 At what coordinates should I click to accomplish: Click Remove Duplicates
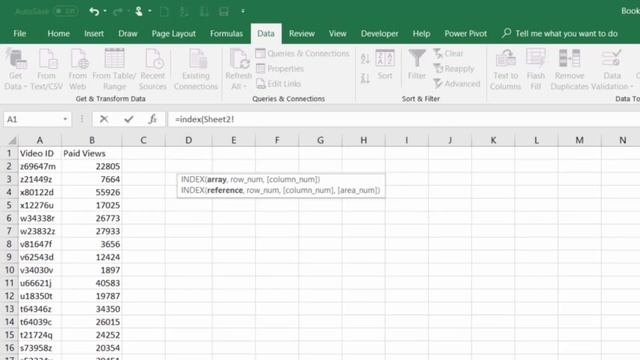tap(569, 69)
